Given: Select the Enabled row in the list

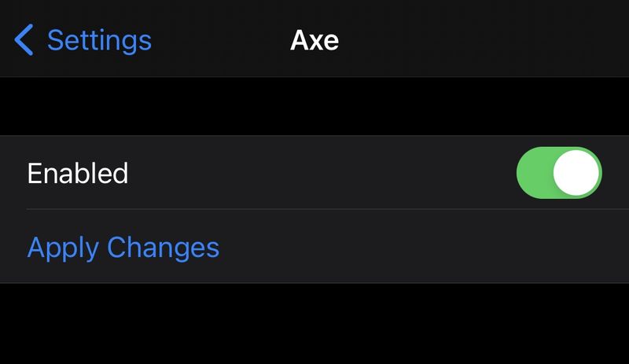Looking at the screenshot, I should click(314, 173).
